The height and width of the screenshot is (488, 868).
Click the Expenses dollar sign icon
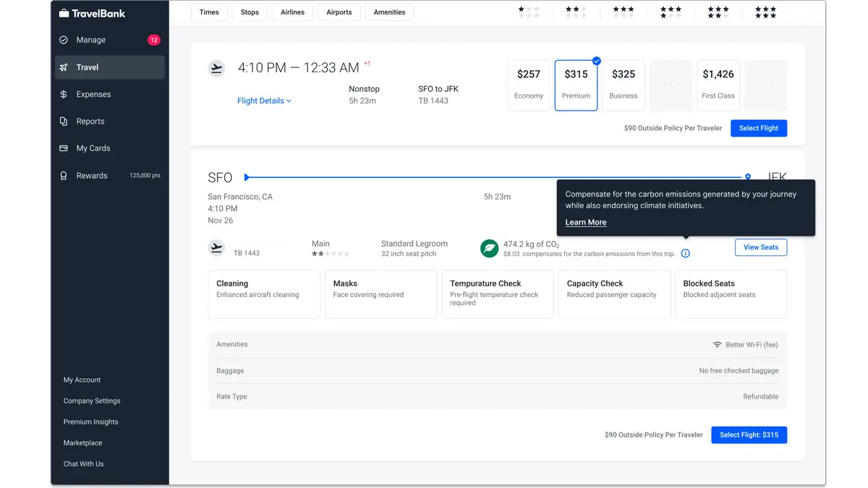point(64,95)
